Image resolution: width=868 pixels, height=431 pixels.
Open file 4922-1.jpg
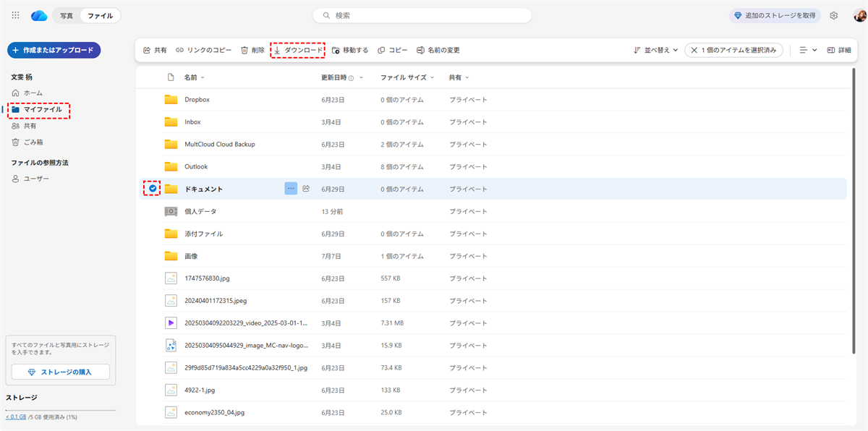pyautogui.click(x=200, y=391)
